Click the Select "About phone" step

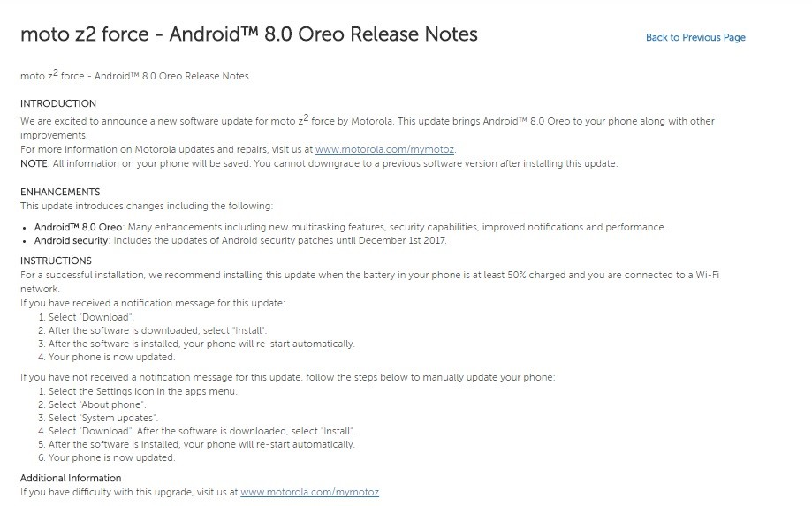97,404
